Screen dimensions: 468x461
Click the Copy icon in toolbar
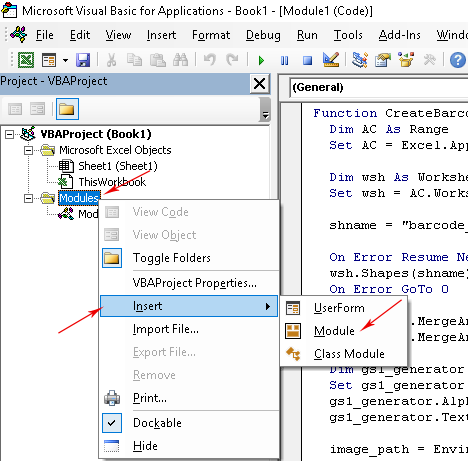[134, 60]
